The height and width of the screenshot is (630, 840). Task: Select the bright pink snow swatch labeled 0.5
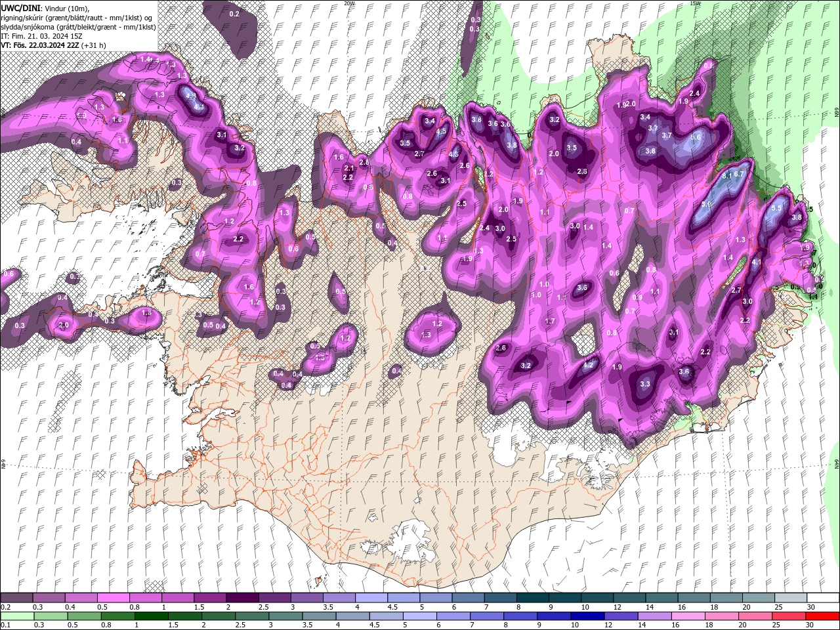(x=113, y=598)
